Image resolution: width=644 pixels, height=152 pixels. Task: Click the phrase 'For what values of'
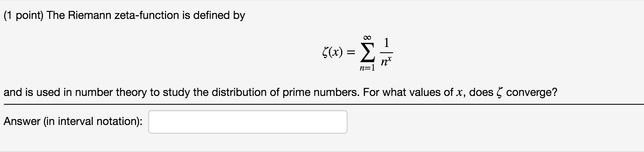[x=408, y=92]
